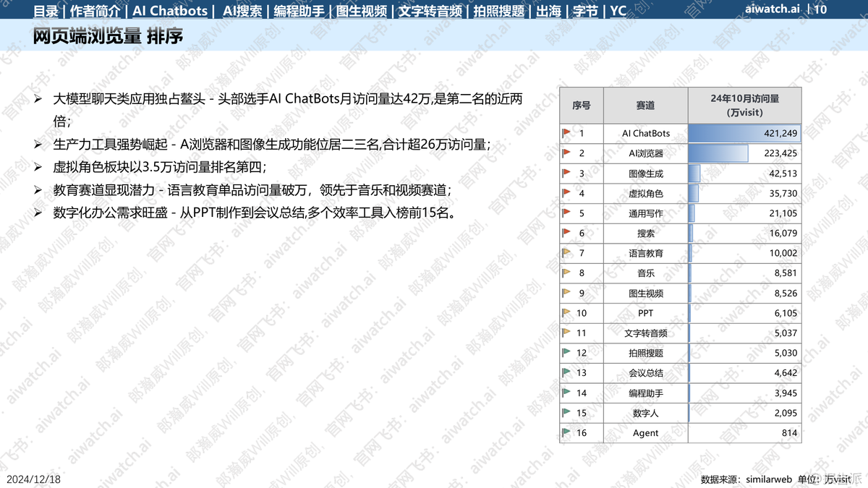Navigate to the YC section
The width and height of the screenshot is (868, 488).
pyautogui.click(x=618, y=11)
